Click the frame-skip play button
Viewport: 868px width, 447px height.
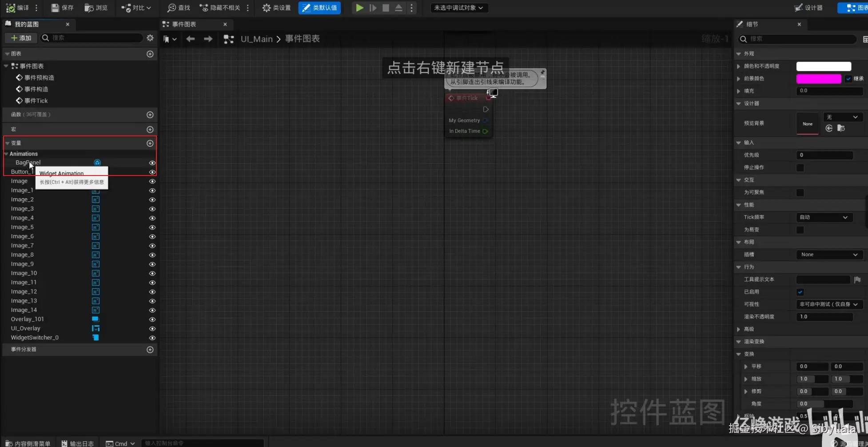click(373, 8)
